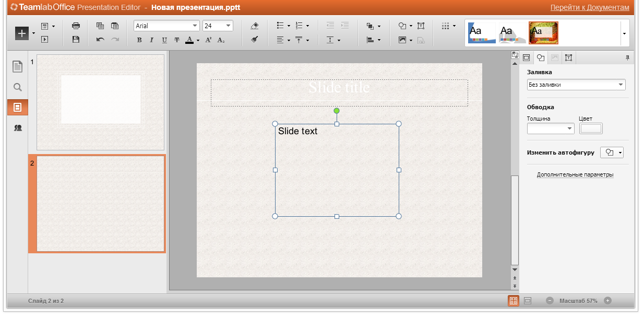This screenshot has width=644, height=317.
Task: Open the text art settings tab in right panel
Action: [x=568, y=57]
